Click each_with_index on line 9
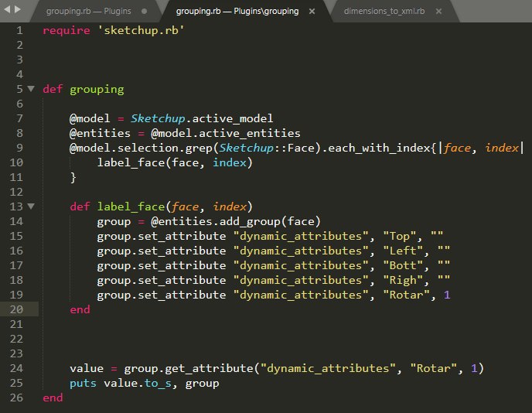The width and height of the screenshot is (532, 413). click(x=379, y=148)
